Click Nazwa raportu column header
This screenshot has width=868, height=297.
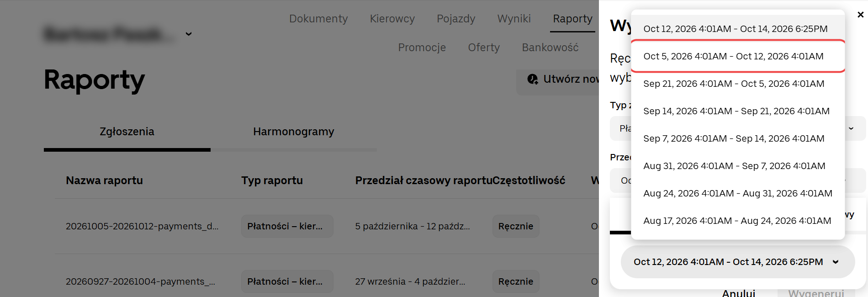tap(104, 180)
